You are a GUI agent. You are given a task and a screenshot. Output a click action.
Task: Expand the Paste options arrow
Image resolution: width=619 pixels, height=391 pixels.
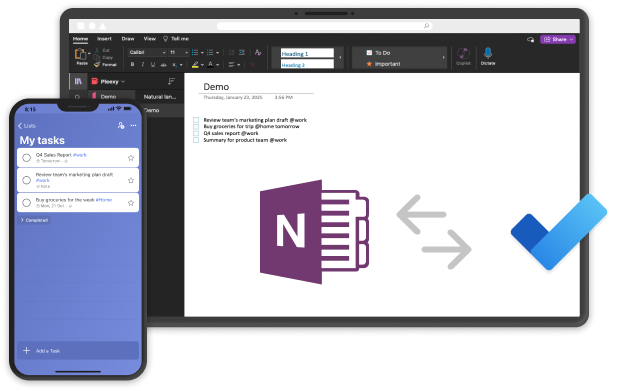89,53
